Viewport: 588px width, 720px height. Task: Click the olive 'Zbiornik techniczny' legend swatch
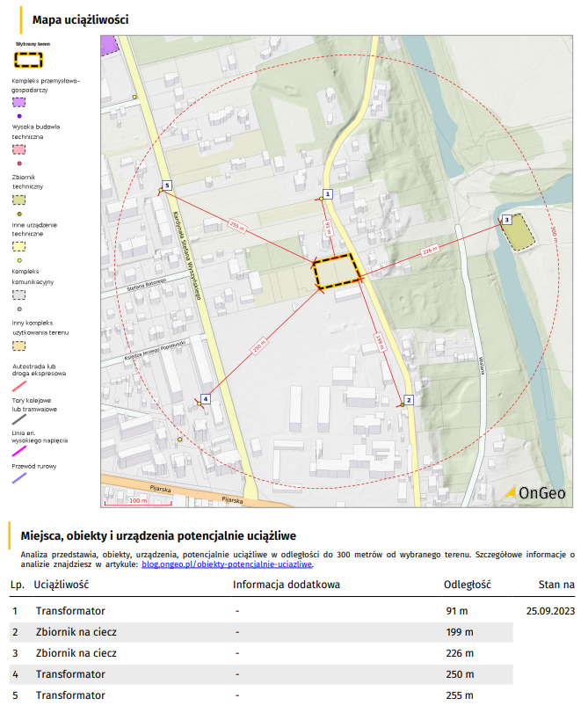[18, 200]
